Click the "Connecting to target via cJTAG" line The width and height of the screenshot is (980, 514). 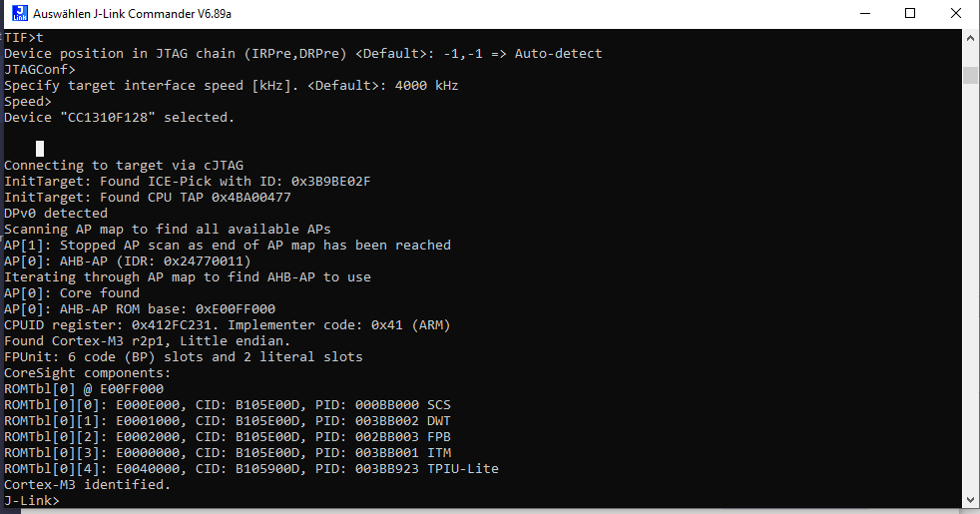point(124,166)
